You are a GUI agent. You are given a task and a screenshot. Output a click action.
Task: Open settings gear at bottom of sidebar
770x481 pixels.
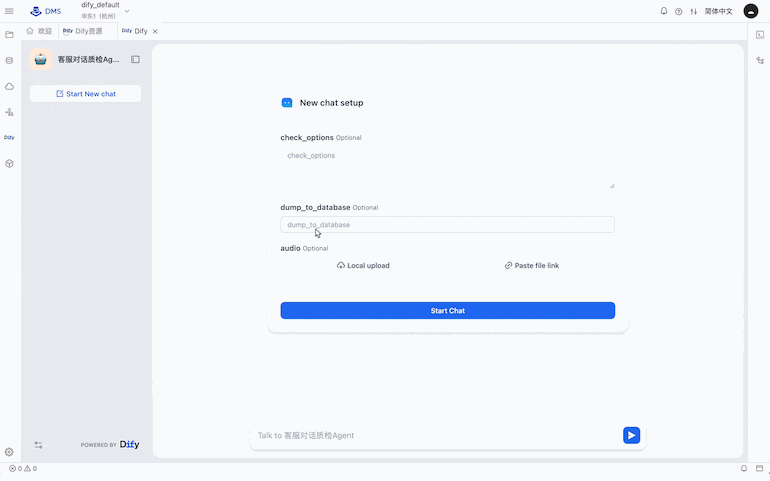(x=9, y=452)
